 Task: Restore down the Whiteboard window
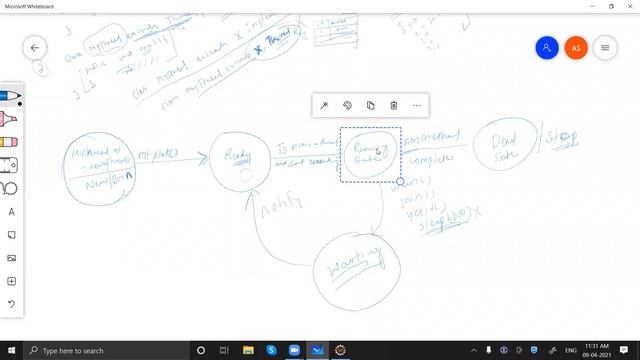click(611, 7)
